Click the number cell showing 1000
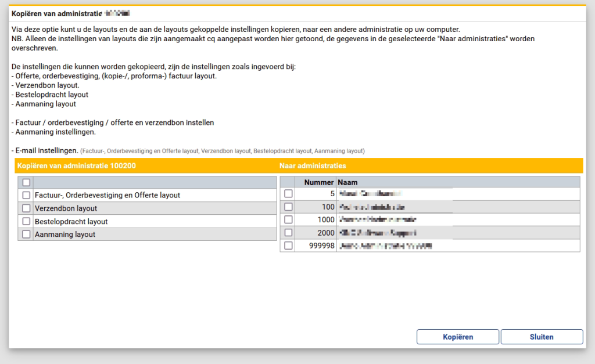 (x=325, y=220)
